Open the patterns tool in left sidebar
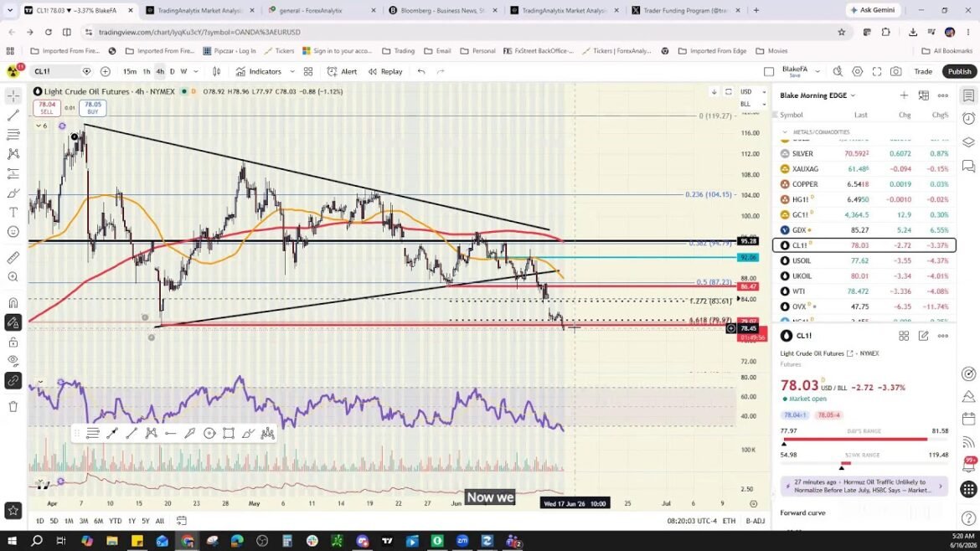This screenshot has width=980, height=551. [x=13, y=154]
